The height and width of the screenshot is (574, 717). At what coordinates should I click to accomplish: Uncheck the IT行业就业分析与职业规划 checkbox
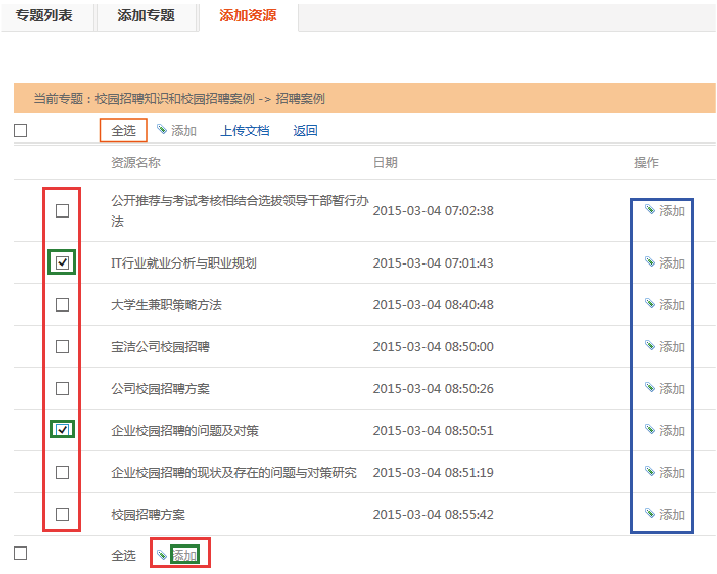[63, 263]
